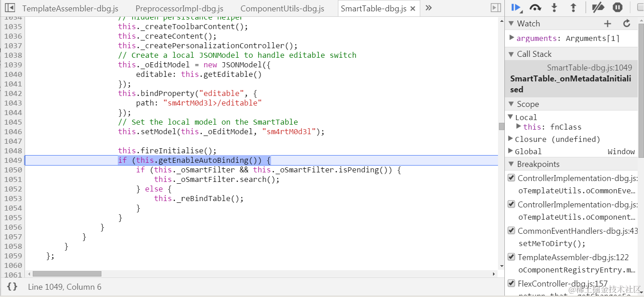This screenshot has width=644, height=297.
Task: Set a breakpoint on line 1053 gutter
Action: pyautogui.click(x=13, y=198)
